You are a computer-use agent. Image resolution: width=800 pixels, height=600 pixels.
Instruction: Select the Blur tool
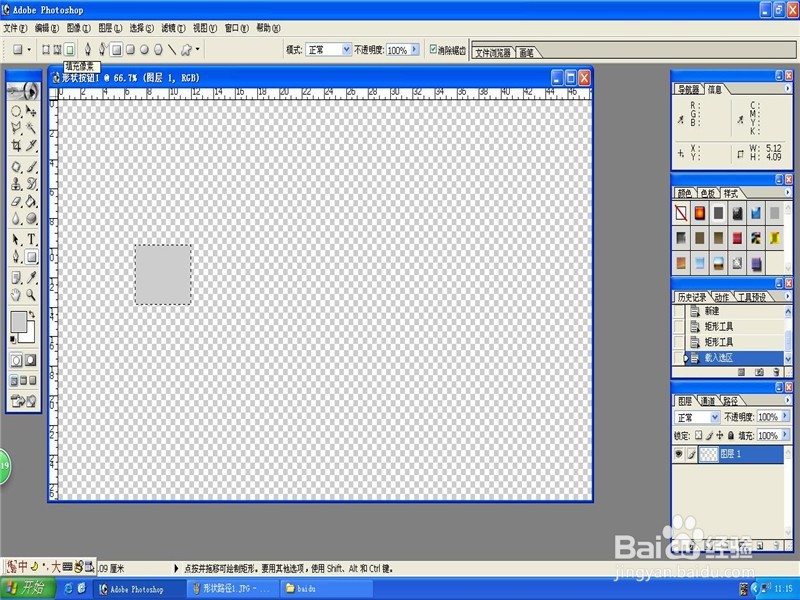(16, 218)
